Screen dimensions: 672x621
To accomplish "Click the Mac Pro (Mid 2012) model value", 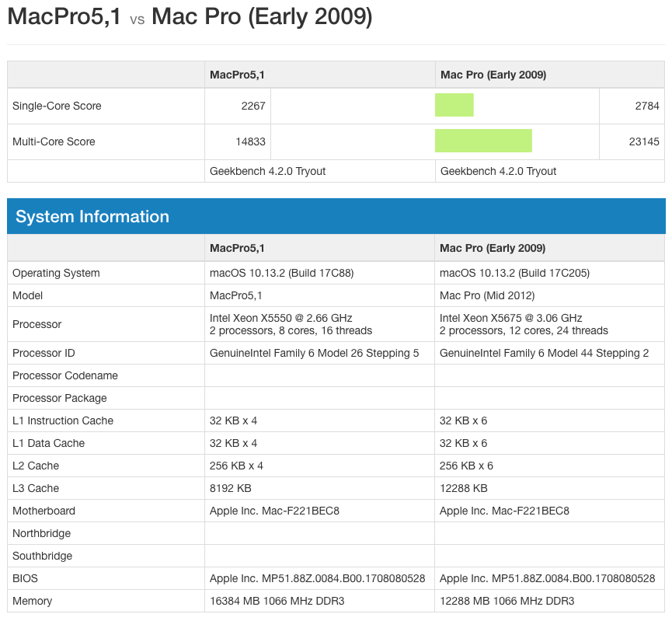I will pos(489,295).
